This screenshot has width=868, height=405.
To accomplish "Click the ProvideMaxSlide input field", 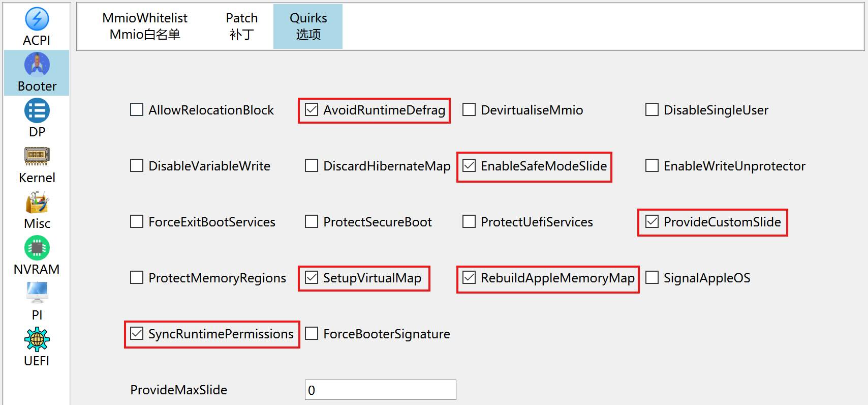I will (x=380, y=390).
